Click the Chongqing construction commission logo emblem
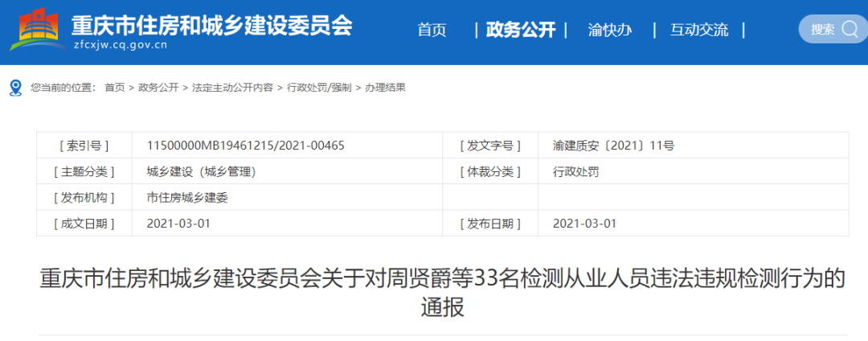Image resolution: width=868 pixels, height=341 pixels. tap(36, 31)
